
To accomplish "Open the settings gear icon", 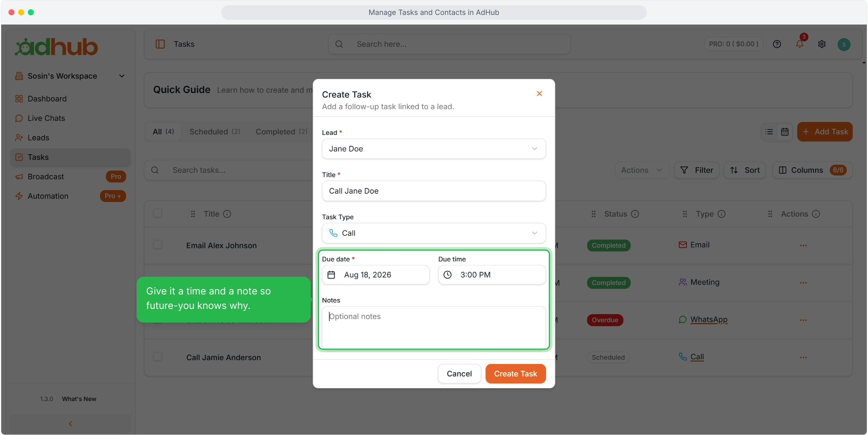I will (x=822, y=44).
